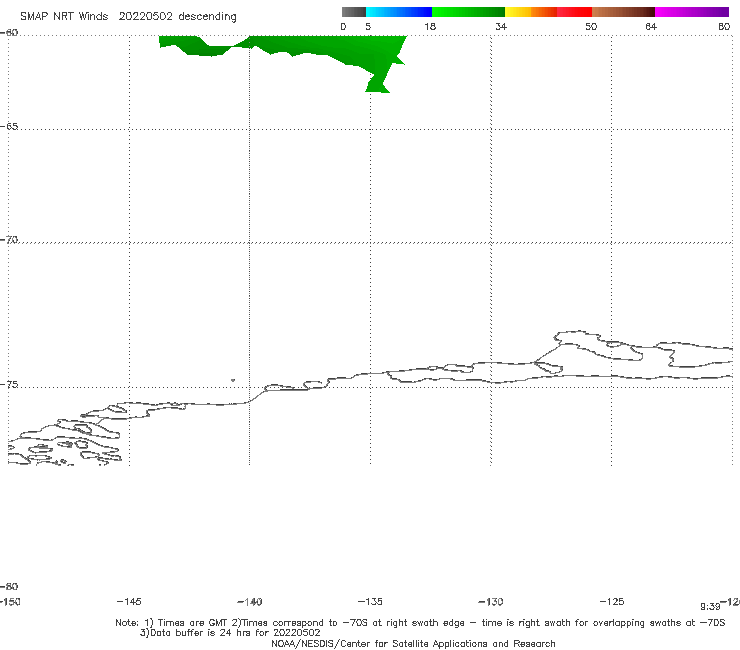Screen dimensions: 740x650
Task: Click the -140 longitude label
Action: point(250,601)
